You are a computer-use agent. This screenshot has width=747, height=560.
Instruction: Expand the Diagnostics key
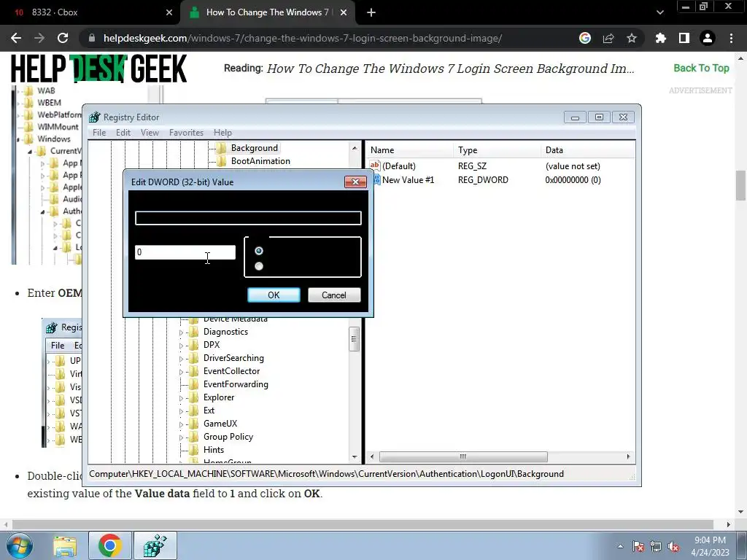click(x=181, y=332)
